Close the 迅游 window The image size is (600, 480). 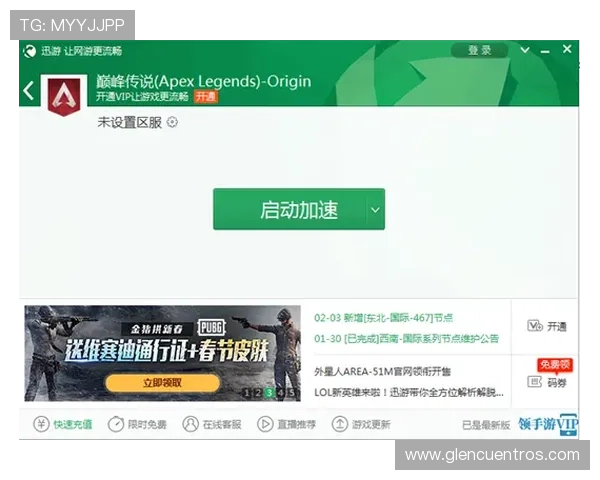coord(567,49)
